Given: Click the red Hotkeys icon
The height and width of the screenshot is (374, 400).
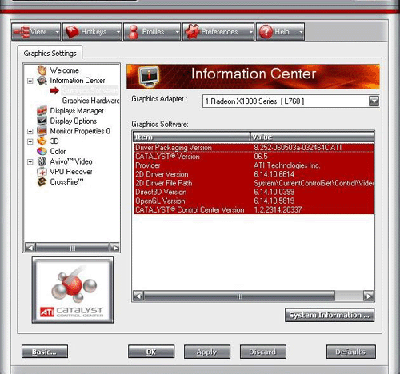Looking at the screenshot, I should click(72, 32).
